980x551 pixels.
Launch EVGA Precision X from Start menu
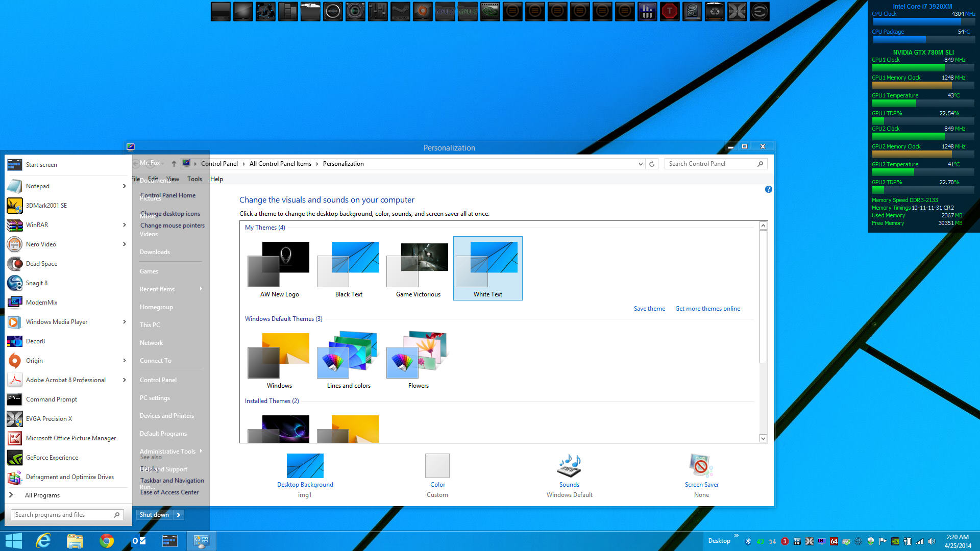tap(49, 419)
